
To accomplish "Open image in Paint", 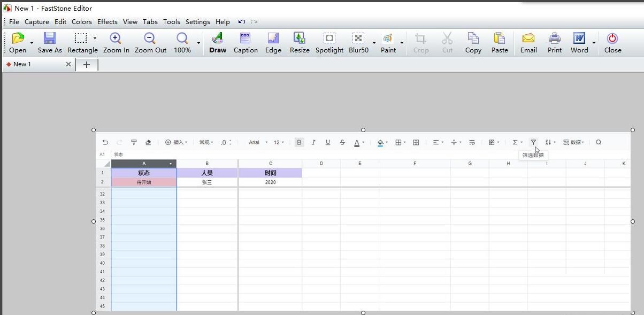I will [x=388, y=39].
